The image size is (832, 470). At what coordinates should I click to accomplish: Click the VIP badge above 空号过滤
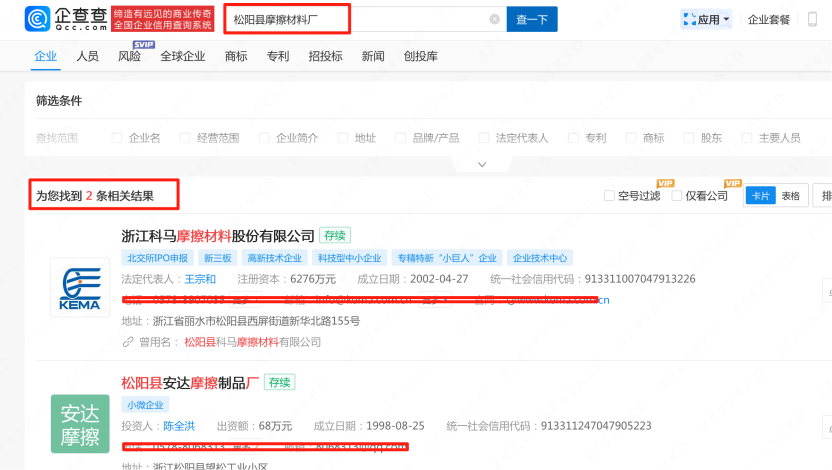pos(665,183)
